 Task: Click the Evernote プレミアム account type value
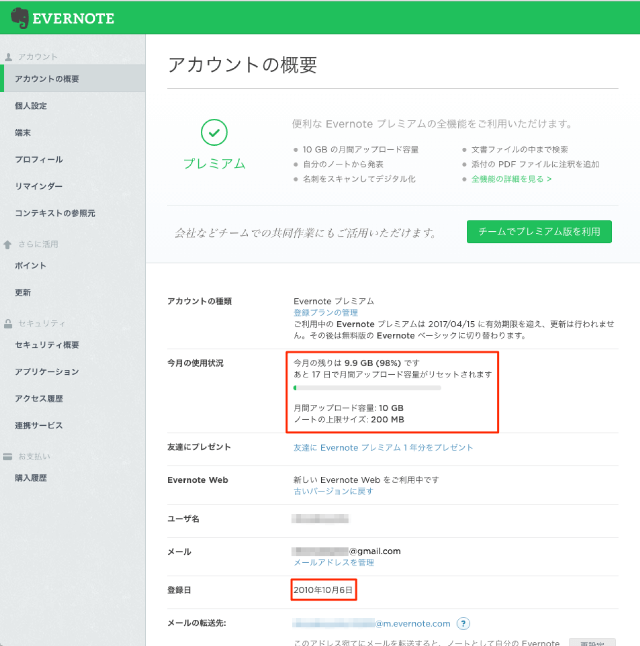[334, 301]
